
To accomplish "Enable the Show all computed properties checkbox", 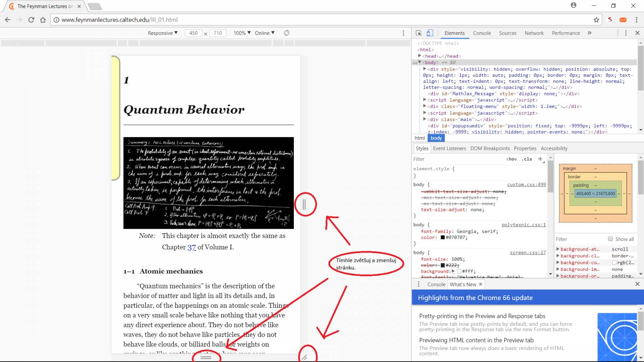I will point(610,239).
